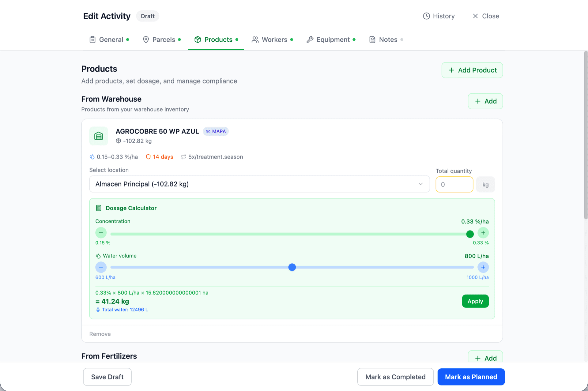
Task: Click the warehouse icon next to AGROCOBRE
Action: click(x=98, y=136)
